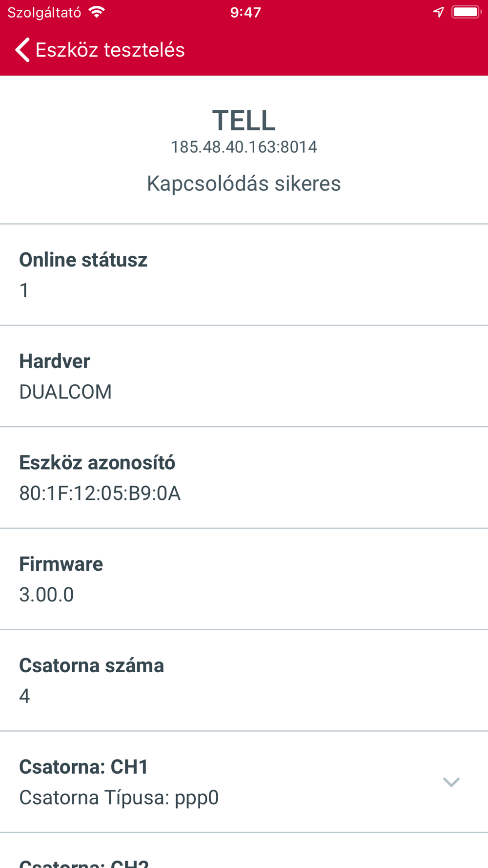Viewport: 488px width, 868px height.
Task: Tap the Wi-Fi status icon
Action: (x=97, y=12)
